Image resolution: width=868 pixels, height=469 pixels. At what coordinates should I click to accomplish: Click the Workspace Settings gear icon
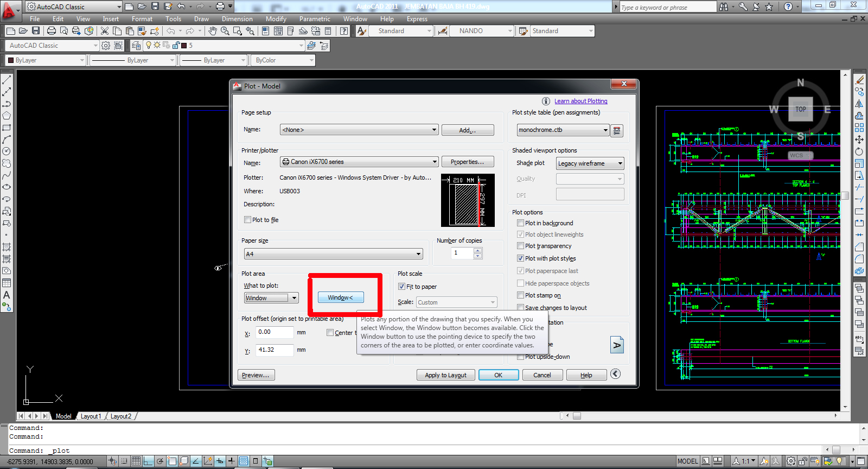pos(106,46)
